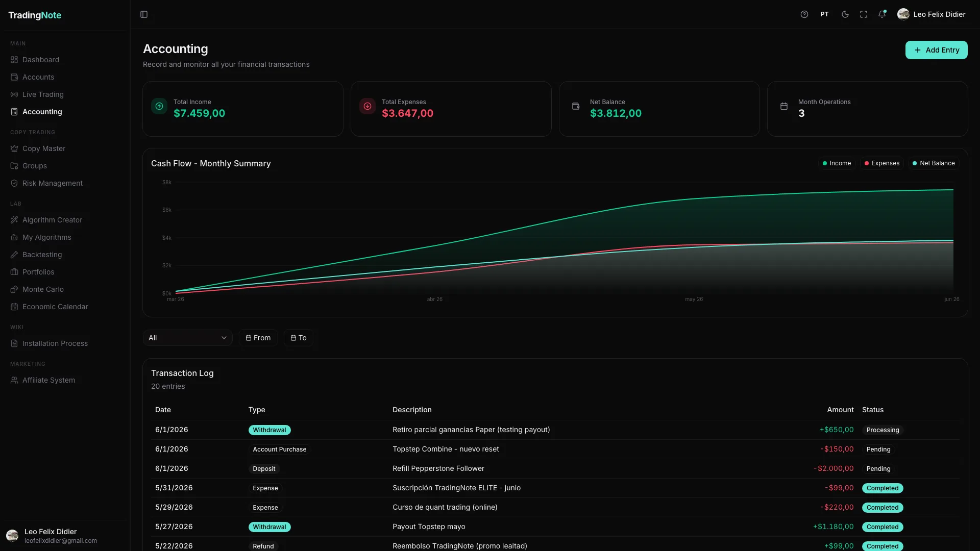Open notifications bell icon
980x551 pixels.
[x=882, y=14]
